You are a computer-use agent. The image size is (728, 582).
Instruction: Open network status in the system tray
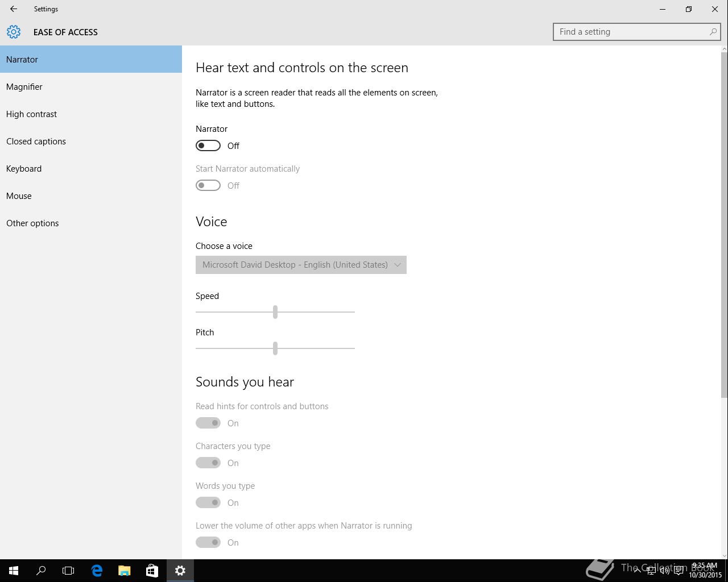(651, 571)
